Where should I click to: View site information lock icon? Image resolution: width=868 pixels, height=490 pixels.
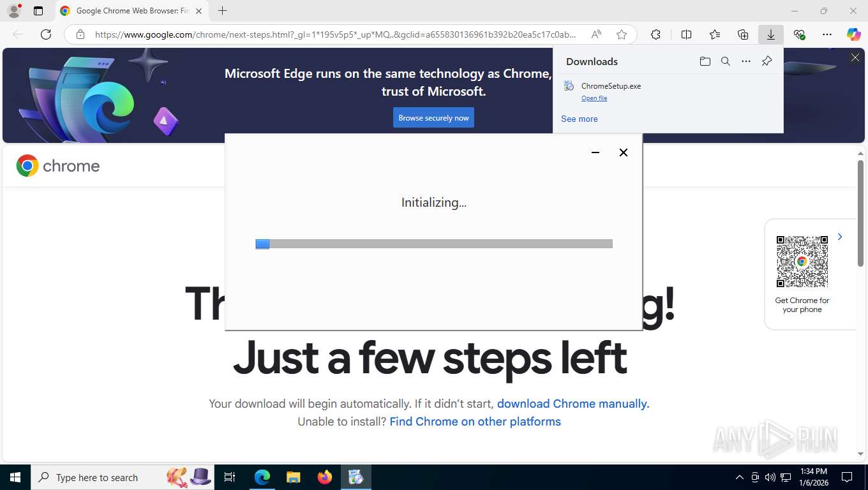coord(80,34)
